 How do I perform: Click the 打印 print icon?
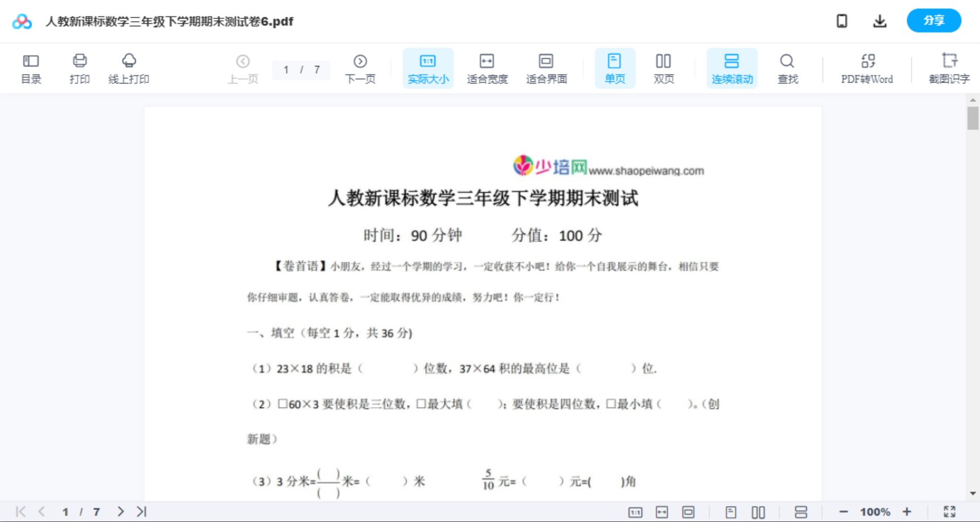pyautogui.click(x=80, y=67)
